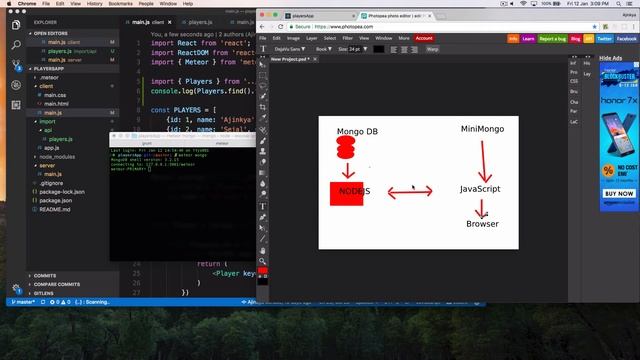This screenshot has height=360, width=640.
Task: Pick the Brush tool in Photopea toolbar
Action: pyautogui.click(x=262, y=141)
